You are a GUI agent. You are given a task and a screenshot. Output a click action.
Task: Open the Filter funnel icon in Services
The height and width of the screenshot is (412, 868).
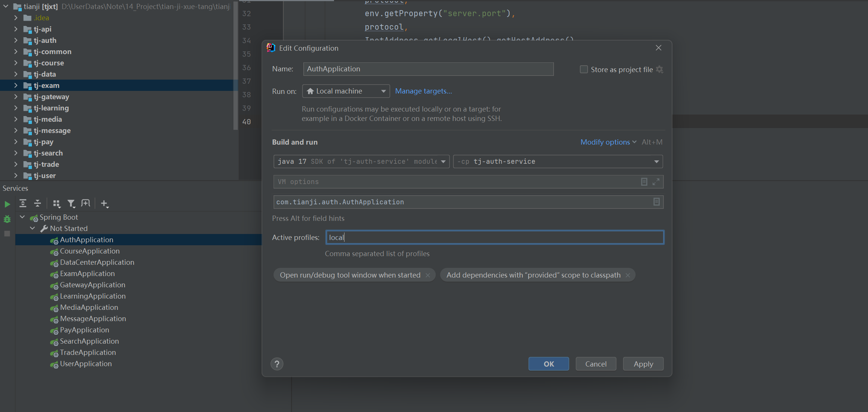[x=71, y=204]
